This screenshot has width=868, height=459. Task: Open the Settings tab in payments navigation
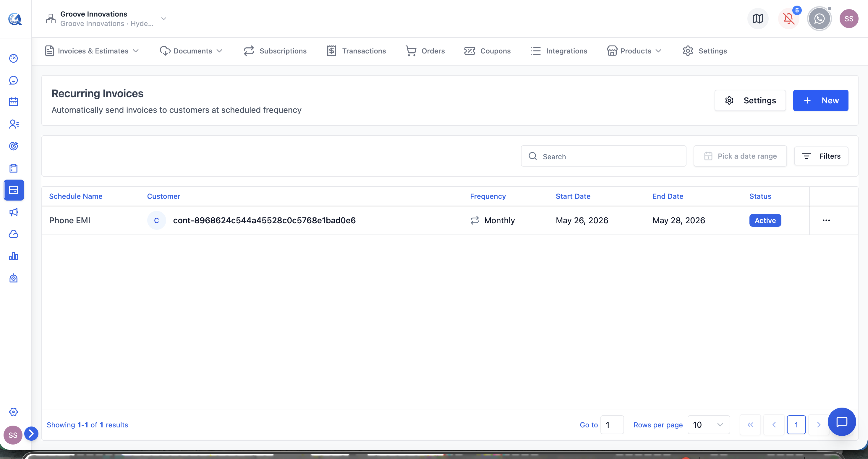[705, 51]
